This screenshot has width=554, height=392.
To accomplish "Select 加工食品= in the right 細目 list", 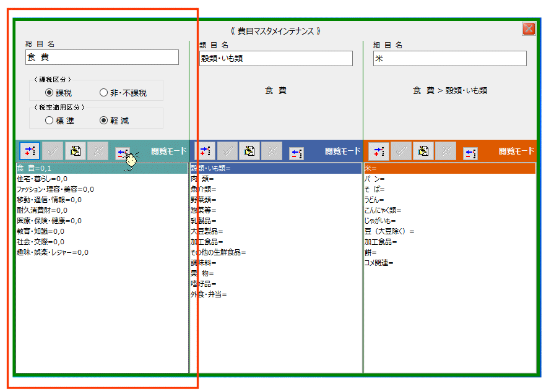I will [450, 242].
